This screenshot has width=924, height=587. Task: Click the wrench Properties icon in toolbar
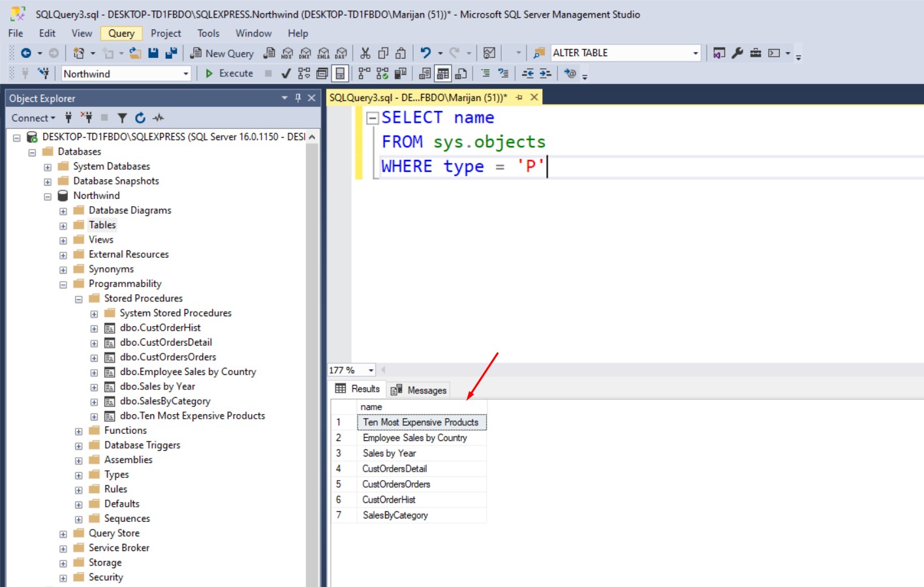coord(737,53)
